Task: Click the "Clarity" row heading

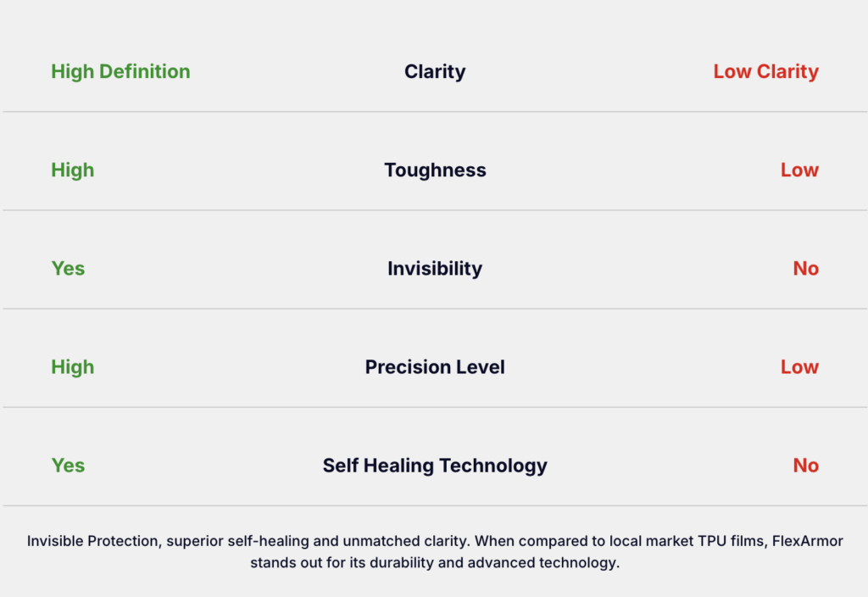Action: (x=435, y=72)
